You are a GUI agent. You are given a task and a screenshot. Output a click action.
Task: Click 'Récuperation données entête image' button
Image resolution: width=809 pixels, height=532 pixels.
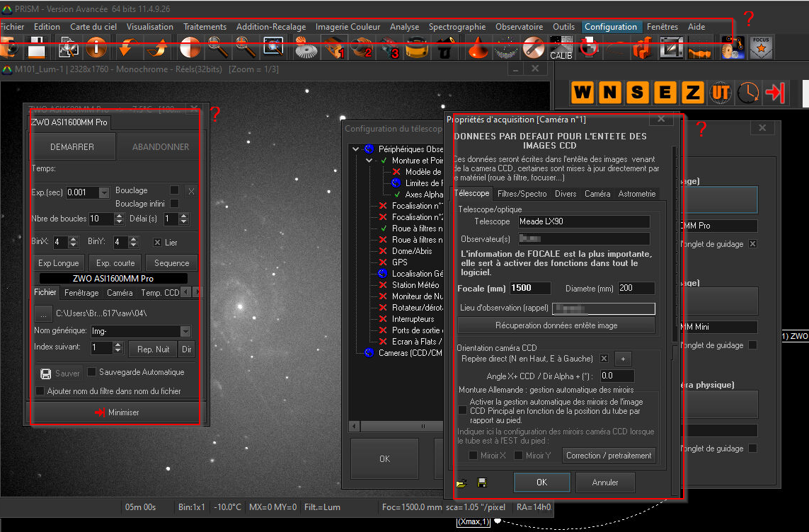556,325
